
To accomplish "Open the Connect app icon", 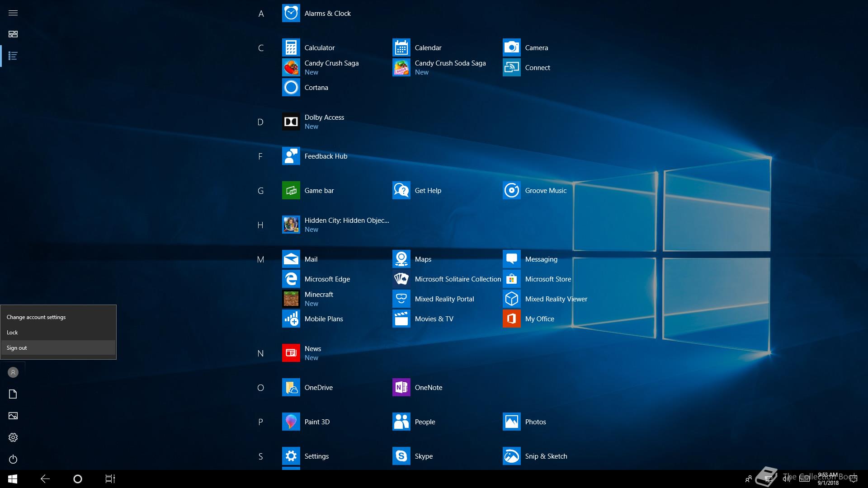I will (511, 68).
